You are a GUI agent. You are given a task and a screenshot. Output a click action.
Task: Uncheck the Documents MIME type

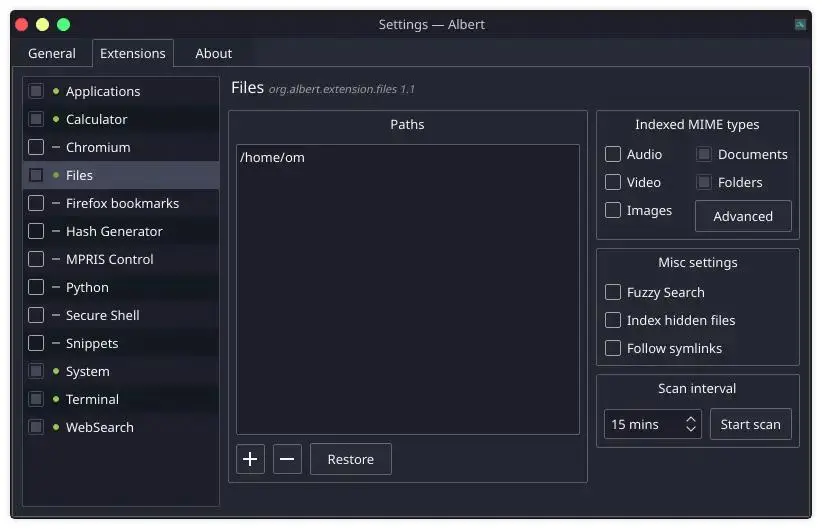point(704,154)
